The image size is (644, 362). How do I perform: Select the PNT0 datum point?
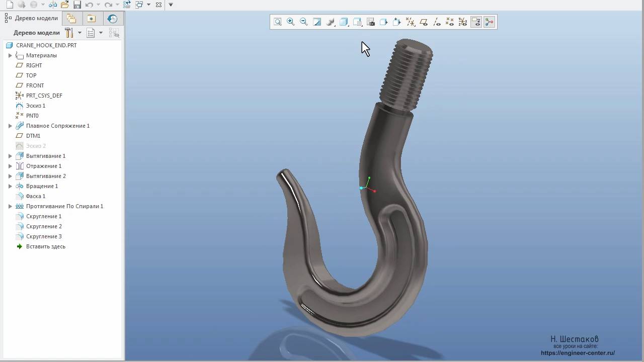pos(32,116)
